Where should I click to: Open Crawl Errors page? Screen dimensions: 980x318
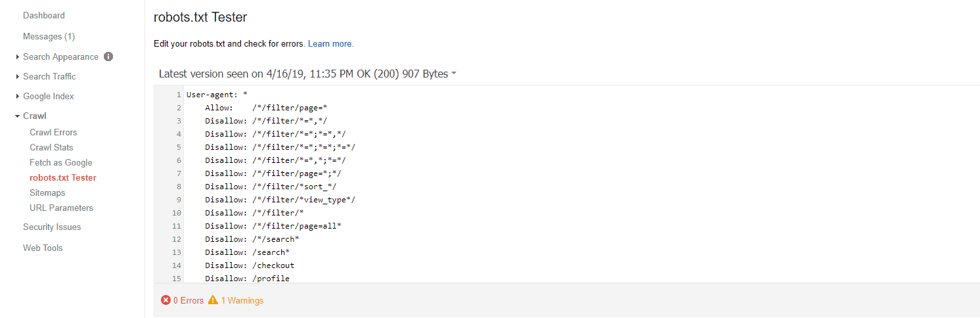53,132
